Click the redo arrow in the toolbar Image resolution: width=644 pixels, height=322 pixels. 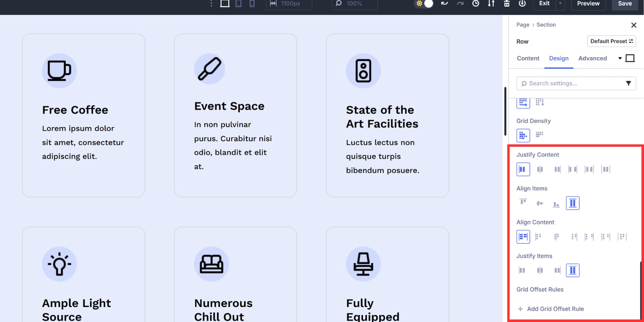[x=460, y=4]
